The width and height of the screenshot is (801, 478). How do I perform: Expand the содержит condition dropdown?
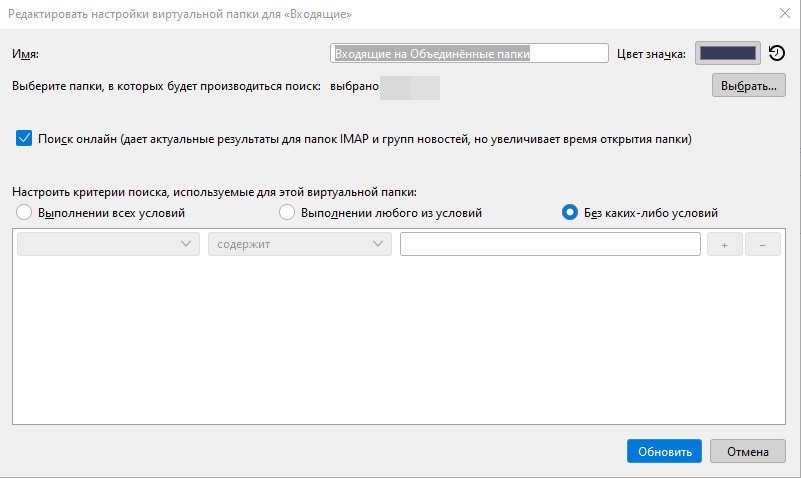tap(299, 245)
